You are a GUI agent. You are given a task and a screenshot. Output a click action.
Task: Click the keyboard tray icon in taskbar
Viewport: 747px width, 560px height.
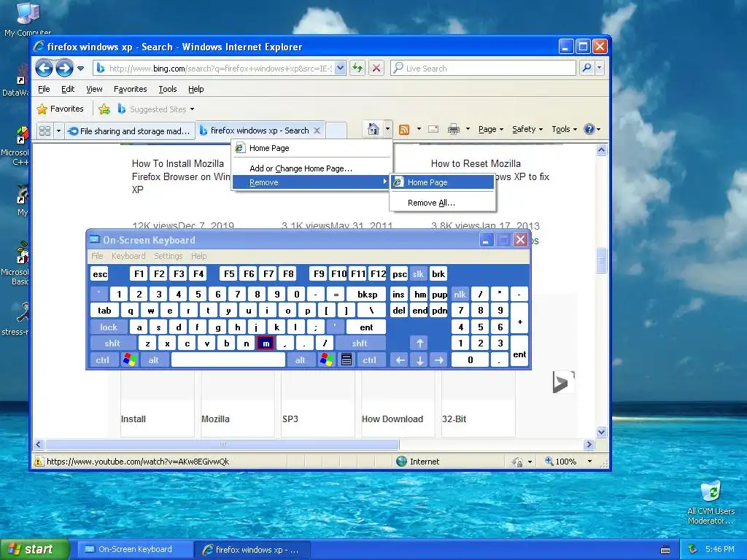pyautogui.click(x=665, y=550)
